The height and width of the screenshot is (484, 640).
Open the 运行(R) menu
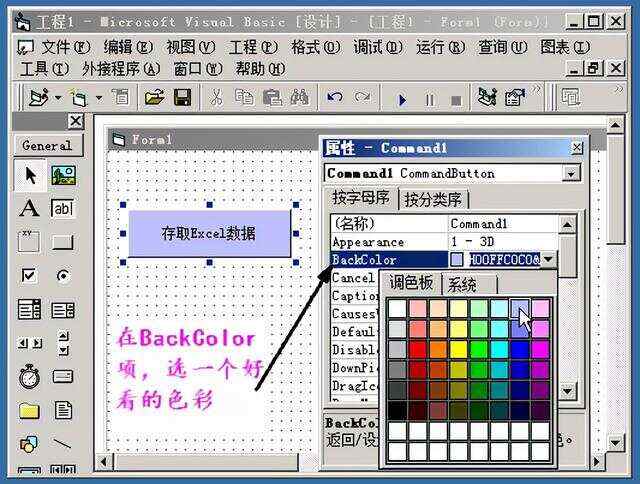440,47
